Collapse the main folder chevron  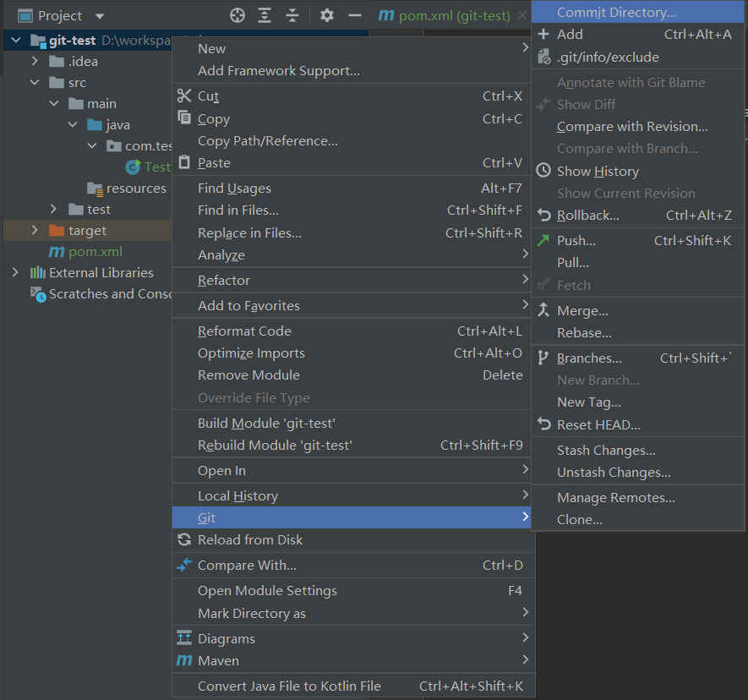(54, 103)
